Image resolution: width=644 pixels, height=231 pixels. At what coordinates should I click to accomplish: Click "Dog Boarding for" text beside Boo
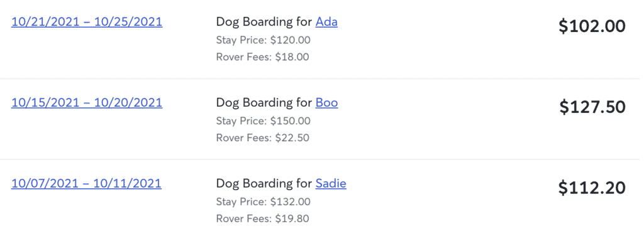(264, 102)
